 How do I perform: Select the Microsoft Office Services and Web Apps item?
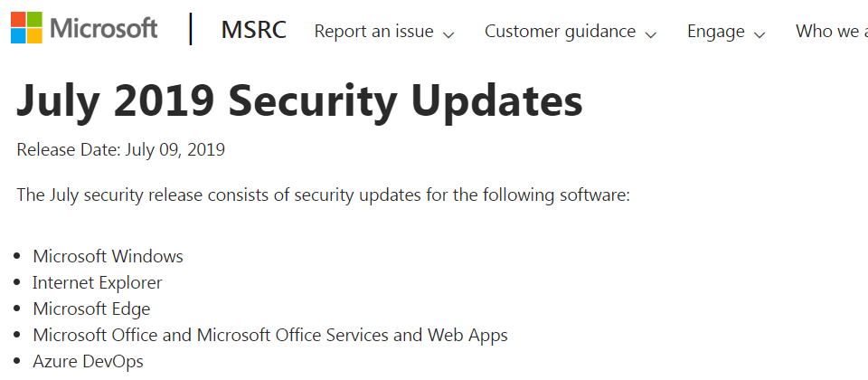270,335
